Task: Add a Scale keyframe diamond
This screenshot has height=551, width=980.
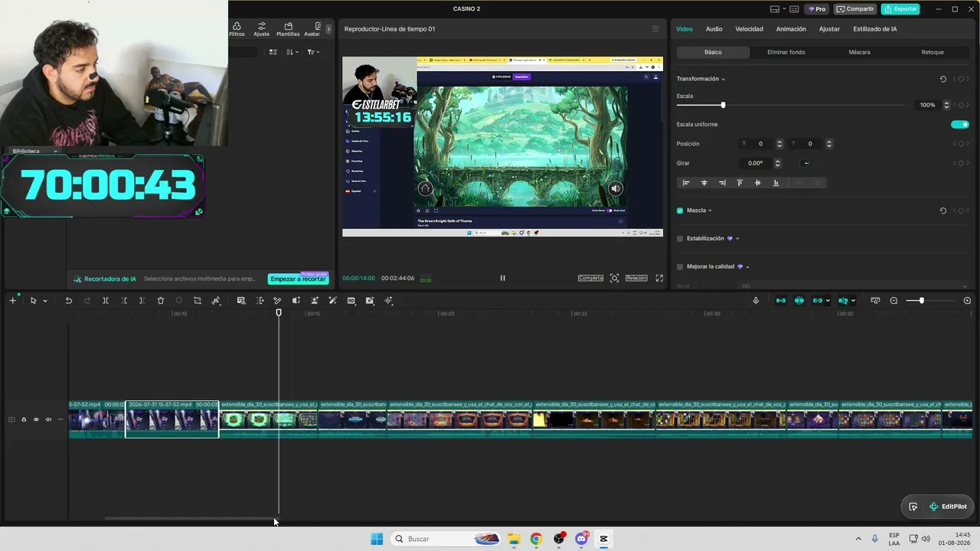Action: [961, 105]
